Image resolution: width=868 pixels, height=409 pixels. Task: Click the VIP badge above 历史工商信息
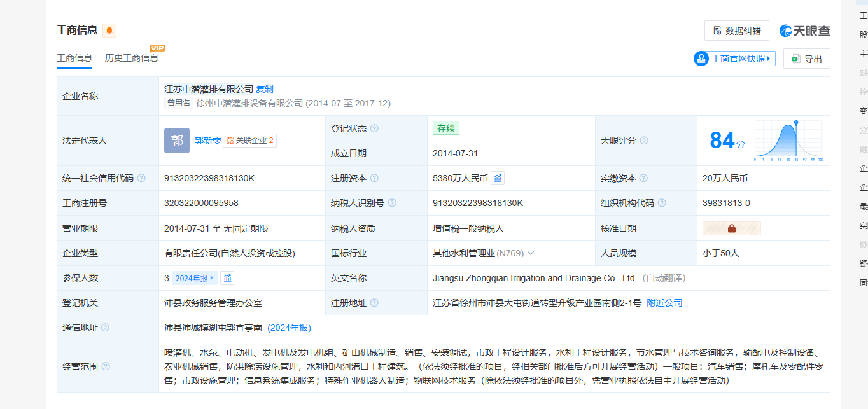(157, 48)
